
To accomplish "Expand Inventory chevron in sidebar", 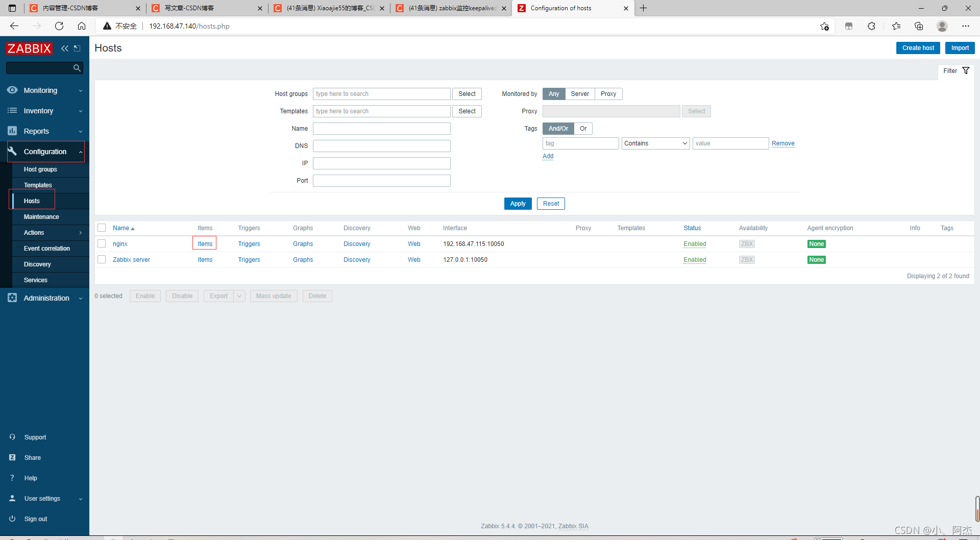I will (x=81, y=111).
